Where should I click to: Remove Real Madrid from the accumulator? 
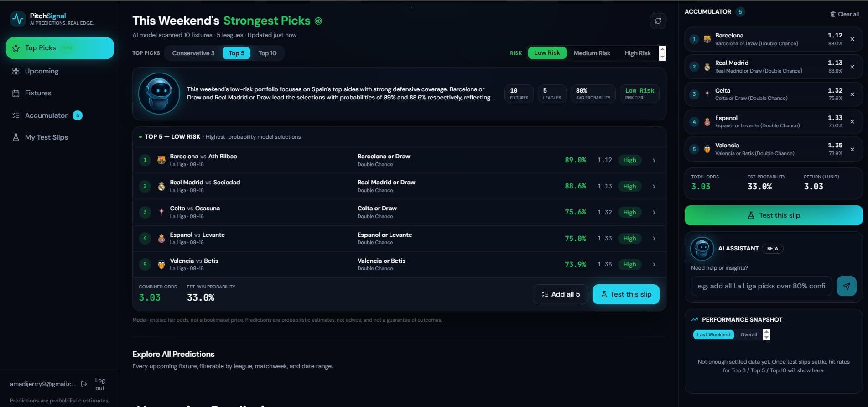(852, 67)
